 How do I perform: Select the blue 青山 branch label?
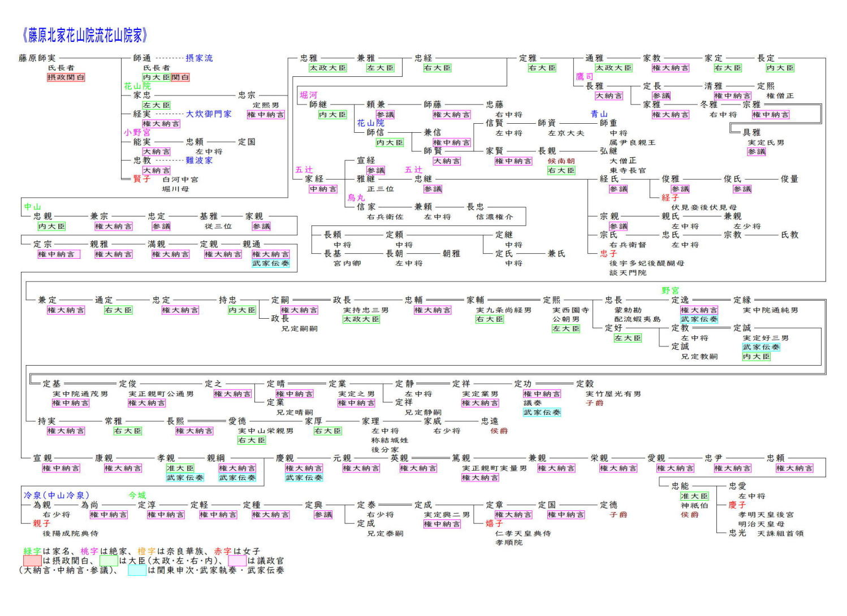point(599,114)
